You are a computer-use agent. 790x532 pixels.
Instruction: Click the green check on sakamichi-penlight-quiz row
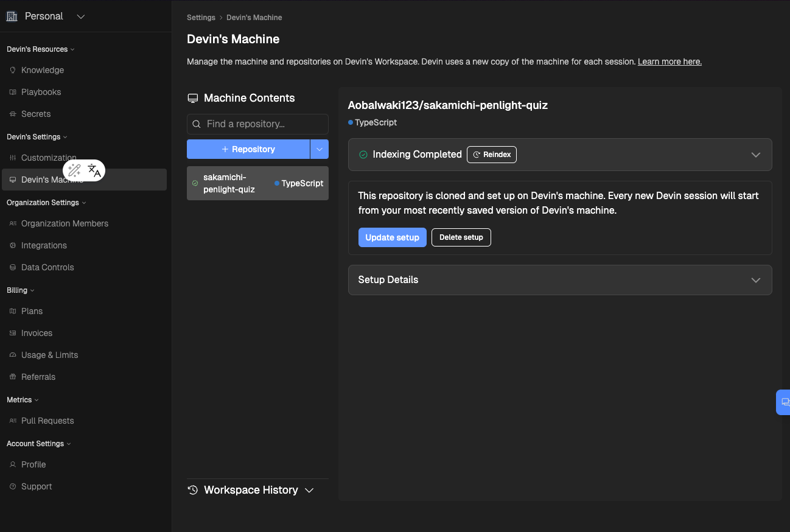195,183
